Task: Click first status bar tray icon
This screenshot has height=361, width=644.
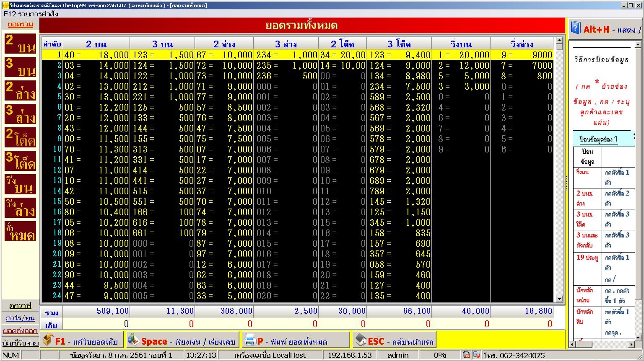Action: click(466, 355)
